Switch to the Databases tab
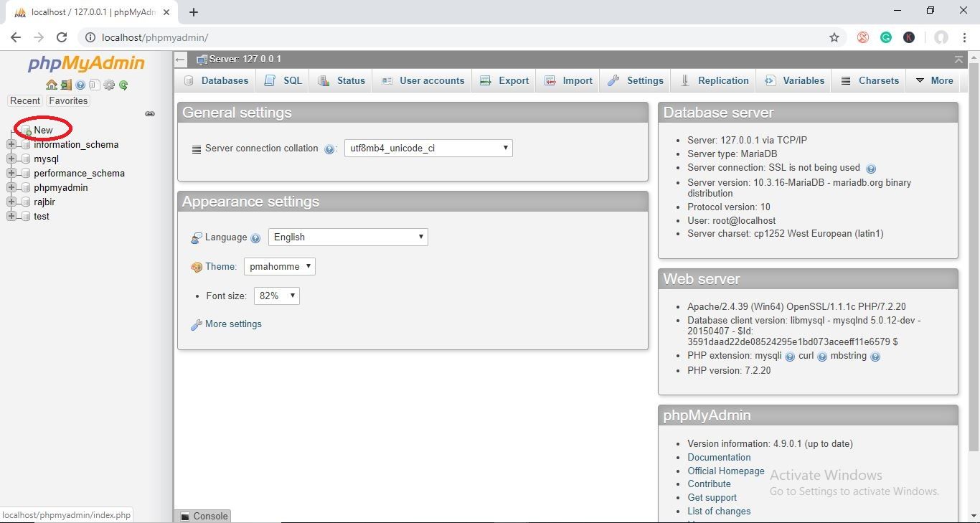 tap(216, 80)
